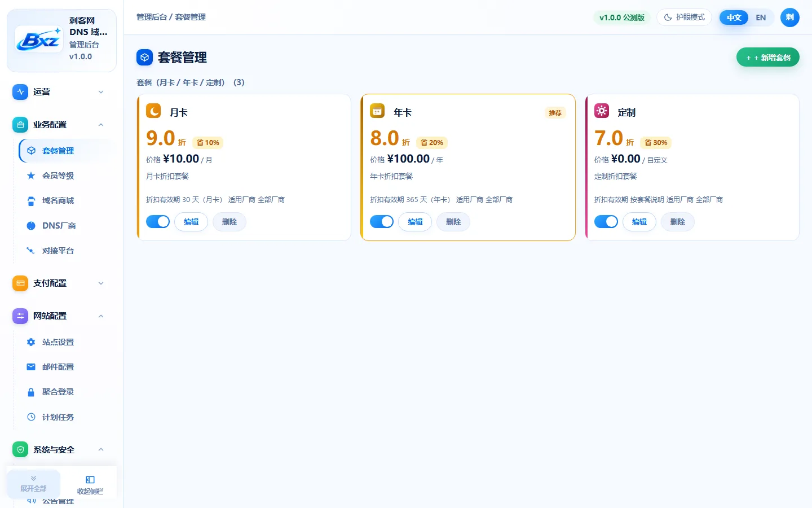Disable the 定制 plan switch
Screen dimensions: 812x508
[x=606, y=222]
